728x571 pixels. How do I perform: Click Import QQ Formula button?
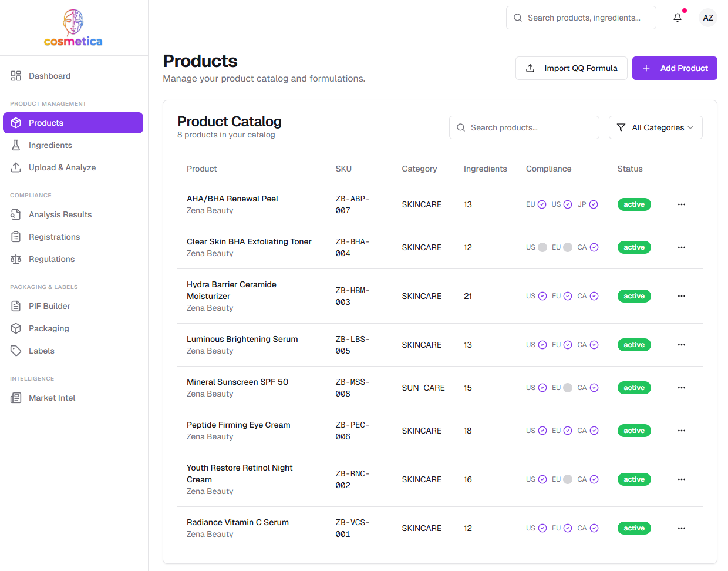click(x=571, y=68)
